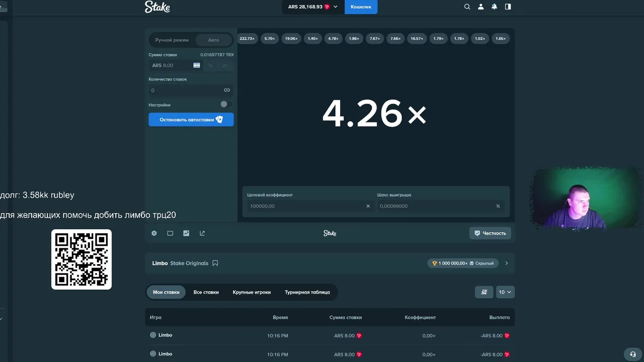Viewport: 644px width, 362px height.
Task: Open the 7.66× past result
Action: pyautogui.click(x=395, y=39)
